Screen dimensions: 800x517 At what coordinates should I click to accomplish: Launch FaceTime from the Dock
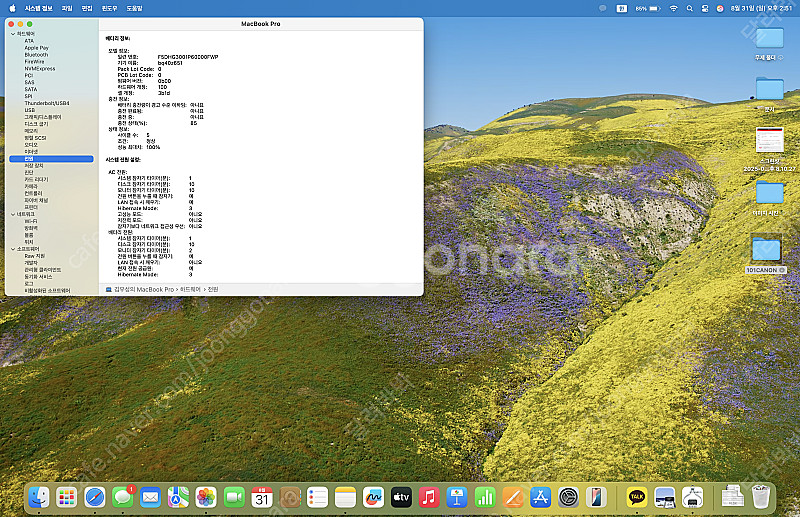(x=234, y=497)
